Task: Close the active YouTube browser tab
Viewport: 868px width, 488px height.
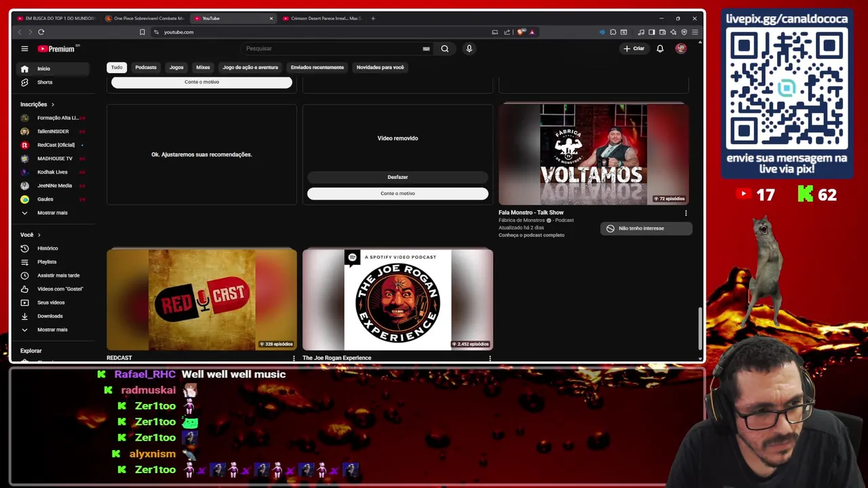Action: (271, 18)
